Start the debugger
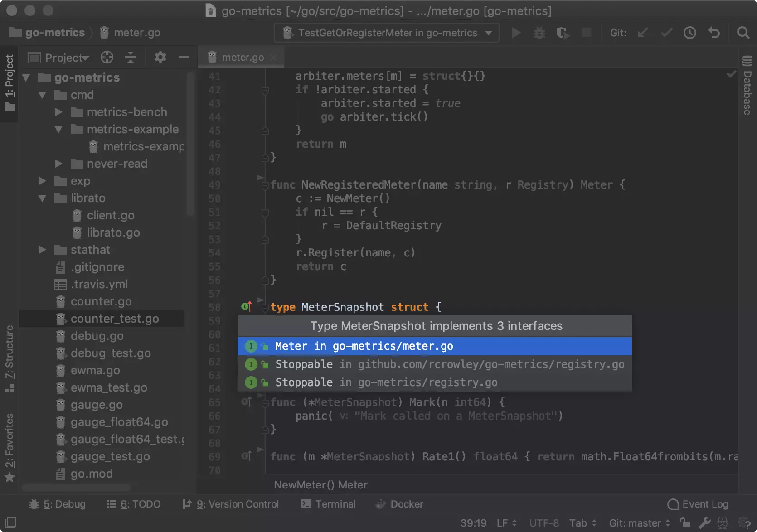 coord(539,33)
